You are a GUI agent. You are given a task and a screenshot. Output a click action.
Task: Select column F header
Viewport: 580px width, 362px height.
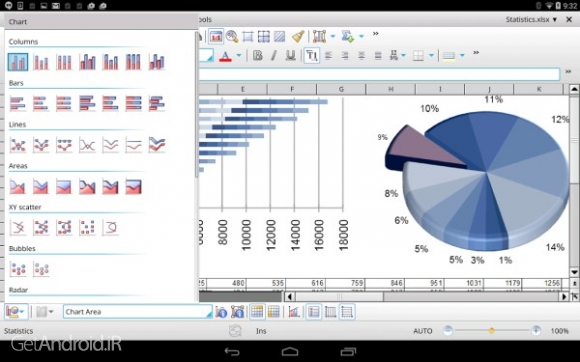point(292,89)
